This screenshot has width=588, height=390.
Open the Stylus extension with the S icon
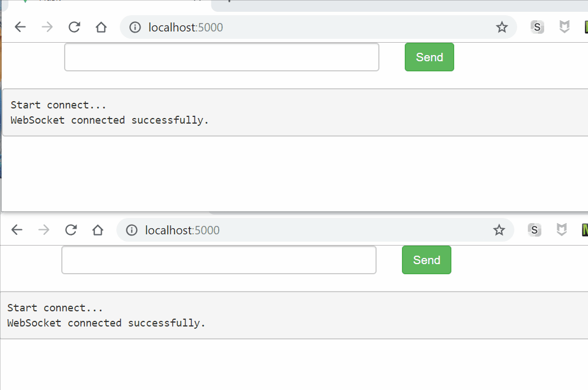[537, 26]
